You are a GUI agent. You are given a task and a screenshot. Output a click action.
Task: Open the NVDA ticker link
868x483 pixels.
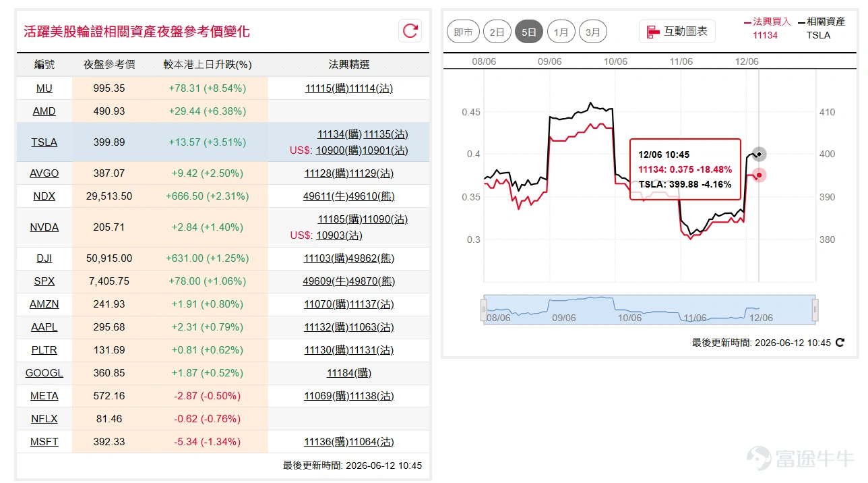tap(44, 227)
